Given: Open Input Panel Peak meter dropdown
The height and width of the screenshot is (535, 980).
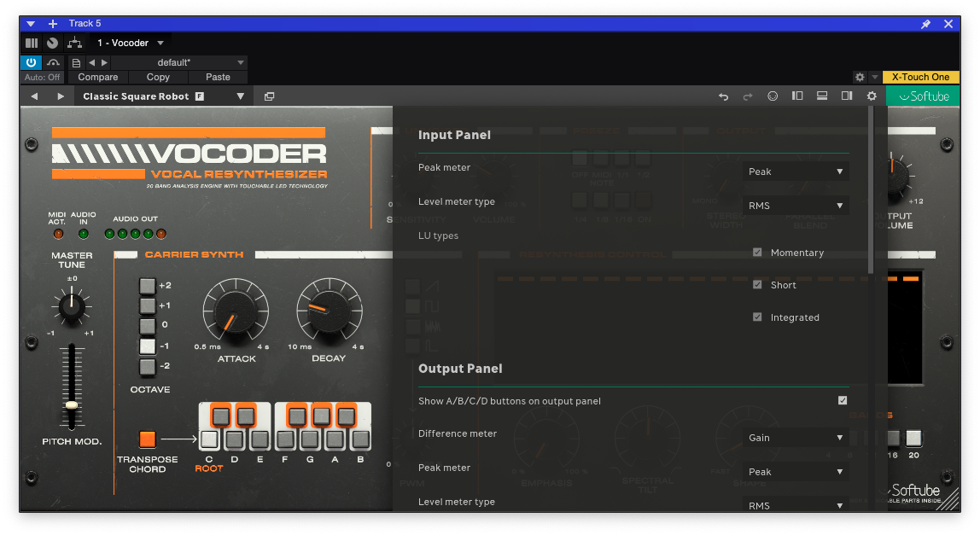Looking at the screenshot, I should tap(796, 172).
